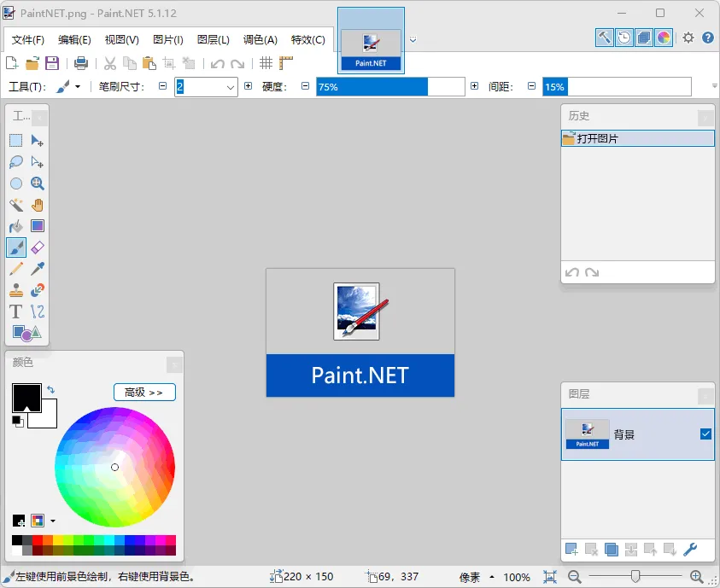Toggle the pixel grid display

(266, 63)
